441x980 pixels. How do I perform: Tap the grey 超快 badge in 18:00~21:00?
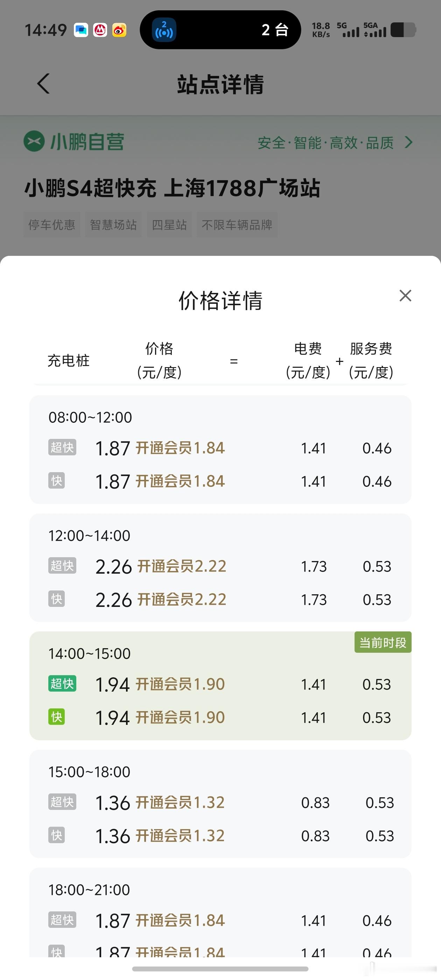(62, 920)
